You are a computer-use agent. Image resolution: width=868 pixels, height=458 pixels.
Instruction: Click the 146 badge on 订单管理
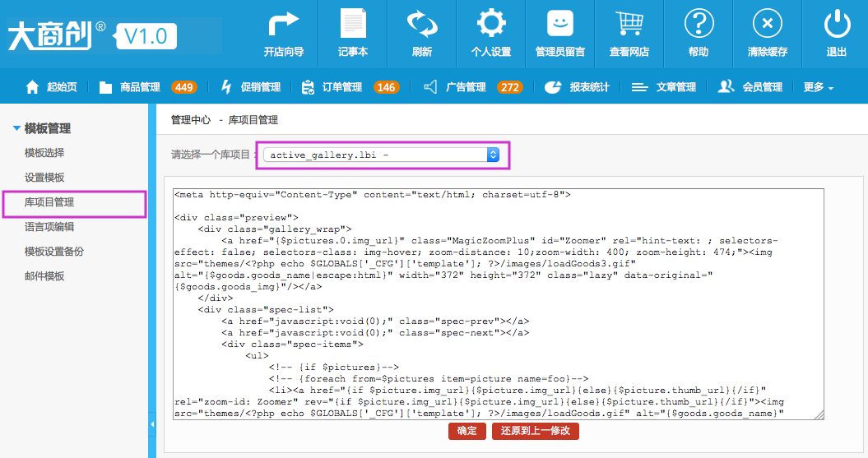coord(386,87)
